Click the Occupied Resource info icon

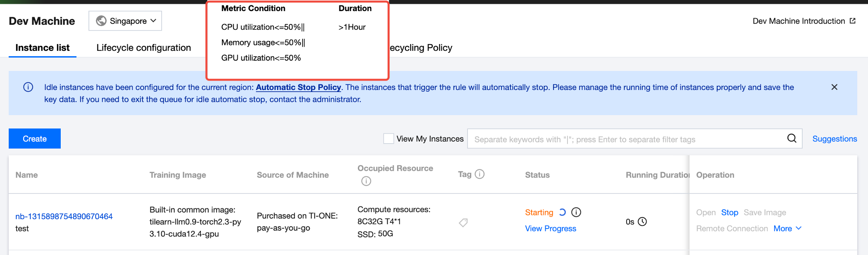(x=366, y=181)
